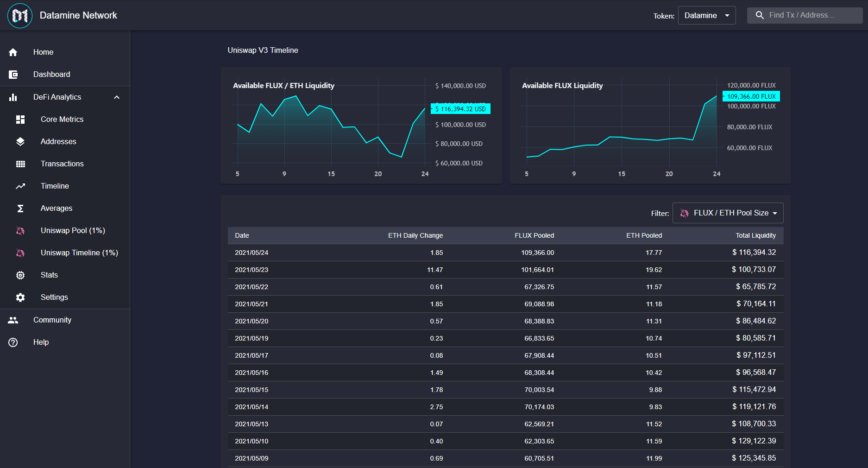Image resolution: width=868 pixels, height=468 pixels.
Task: Click the Settings gear icon
Action: [x=20, y=297]
